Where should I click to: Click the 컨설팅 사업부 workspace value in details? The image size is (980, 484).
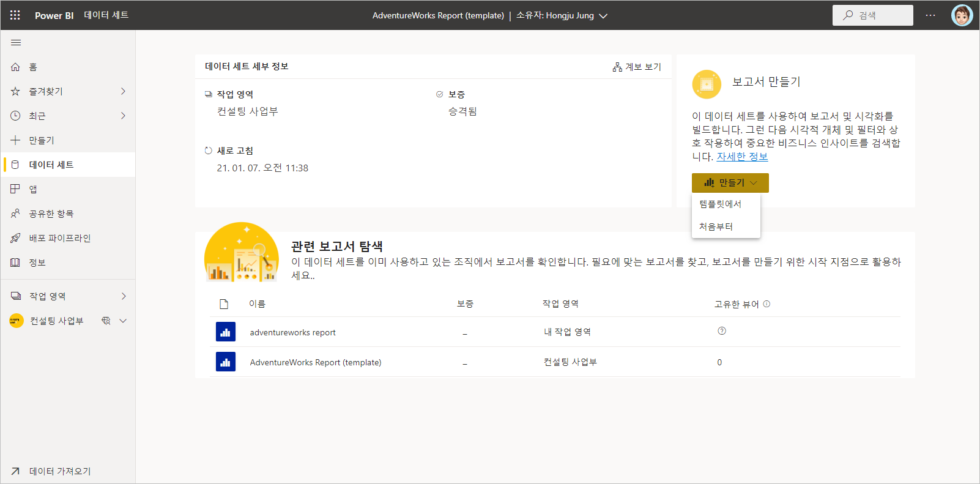pyautogui.click(x=247, y=111)
